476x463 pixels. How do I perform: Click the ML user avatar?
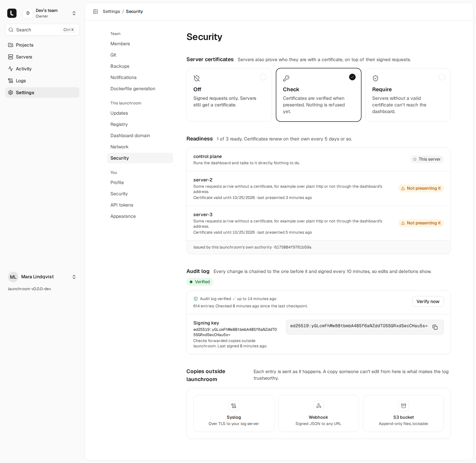(13, 277)
